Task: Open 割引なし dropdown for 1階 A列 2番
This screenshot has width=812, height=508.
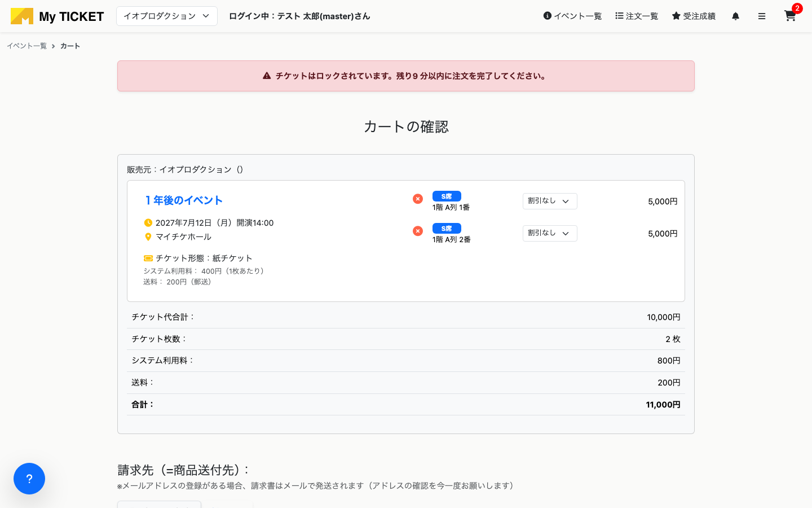Action: click(550, 233)
